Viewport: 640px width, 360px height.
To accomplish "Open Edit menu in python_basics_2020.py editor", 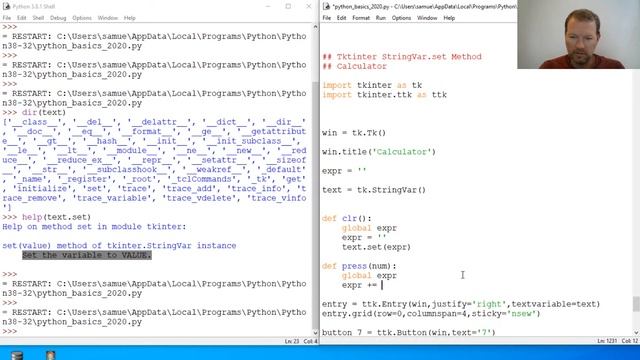I will pyautogui.click(x=342, y=18).
